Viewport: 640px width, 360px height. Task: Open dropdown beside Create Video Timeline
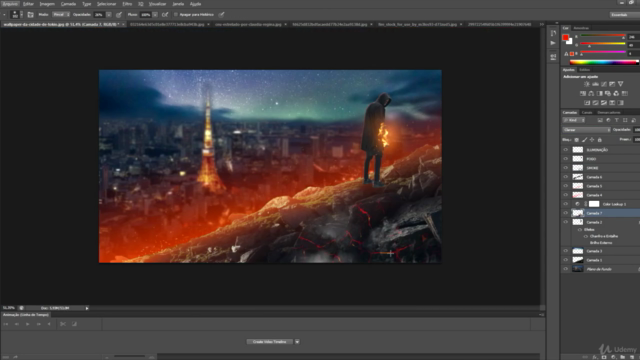[297, 342]
